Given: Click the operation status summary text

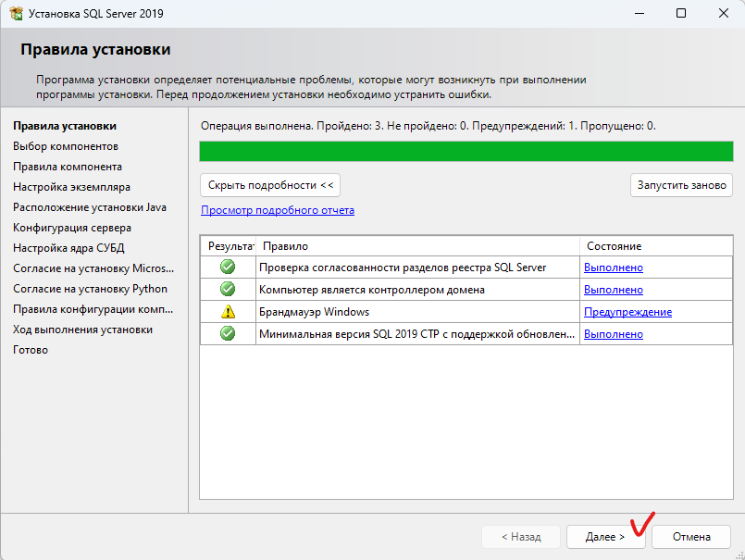Looking at the screenshot, I should 428,126.
